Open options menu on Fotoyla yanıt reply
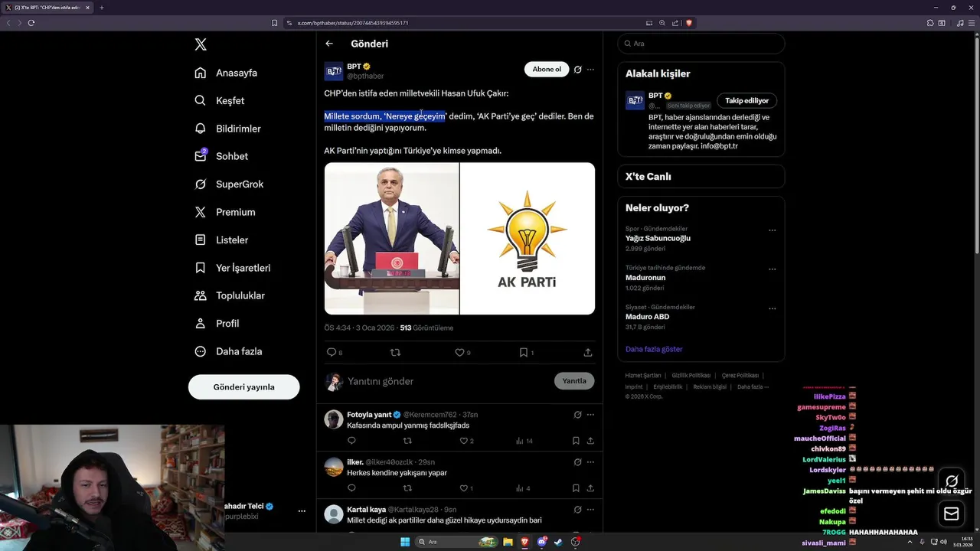 [590, 415]
